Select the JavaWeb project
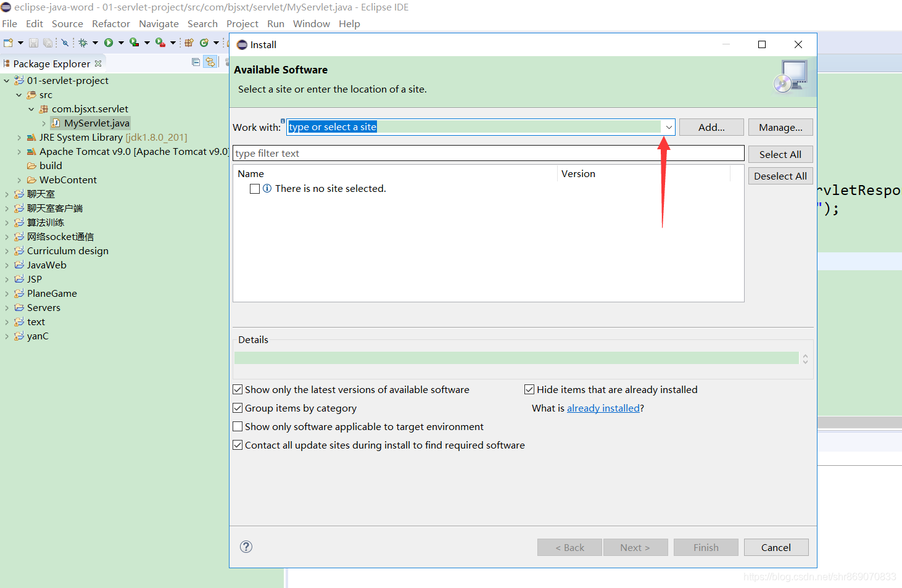902x588 pixels. coord(46,265)
